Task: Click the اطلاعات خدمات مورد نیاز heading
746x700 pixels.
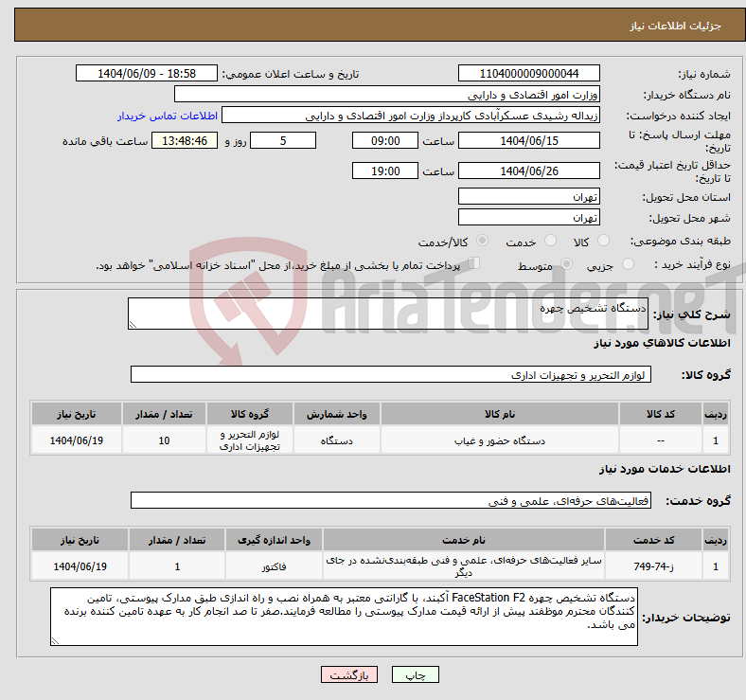Action: [665, 469]
